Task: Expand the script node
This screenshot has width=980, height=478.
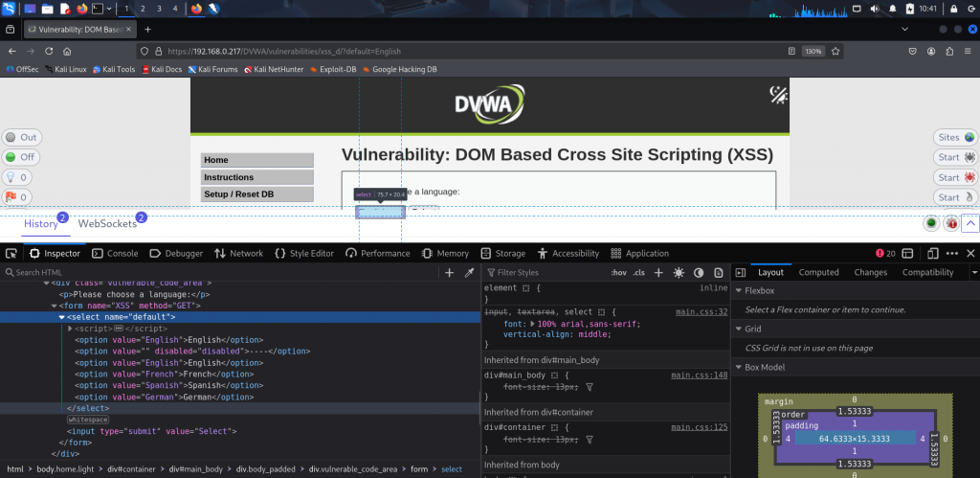Action: [x=70, y=329]
